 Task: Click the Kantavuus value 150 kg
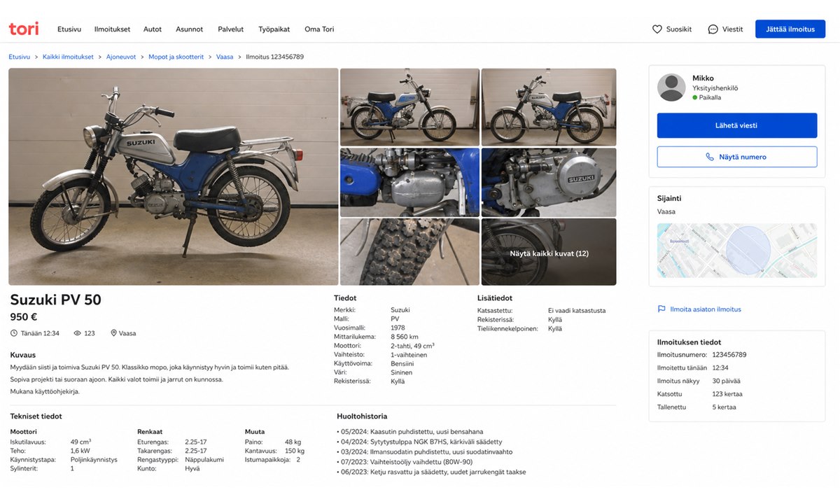point(295,451)
